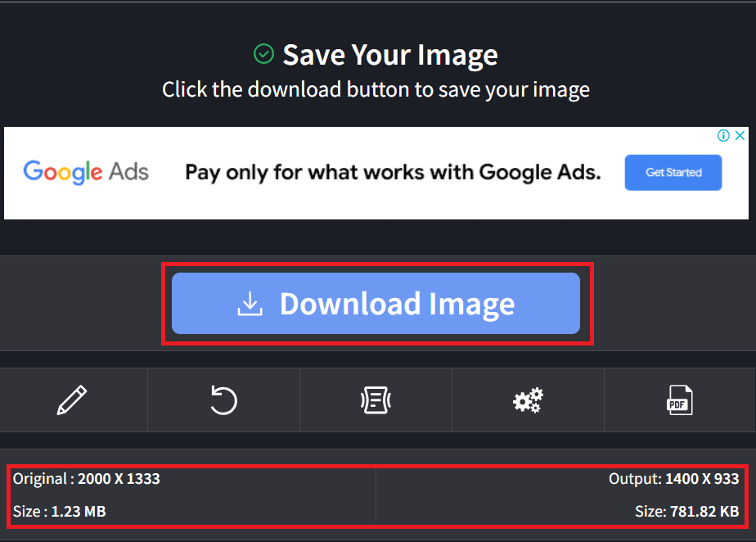Open the image Compress tool
756x542 pixels.
pos(376,400)
